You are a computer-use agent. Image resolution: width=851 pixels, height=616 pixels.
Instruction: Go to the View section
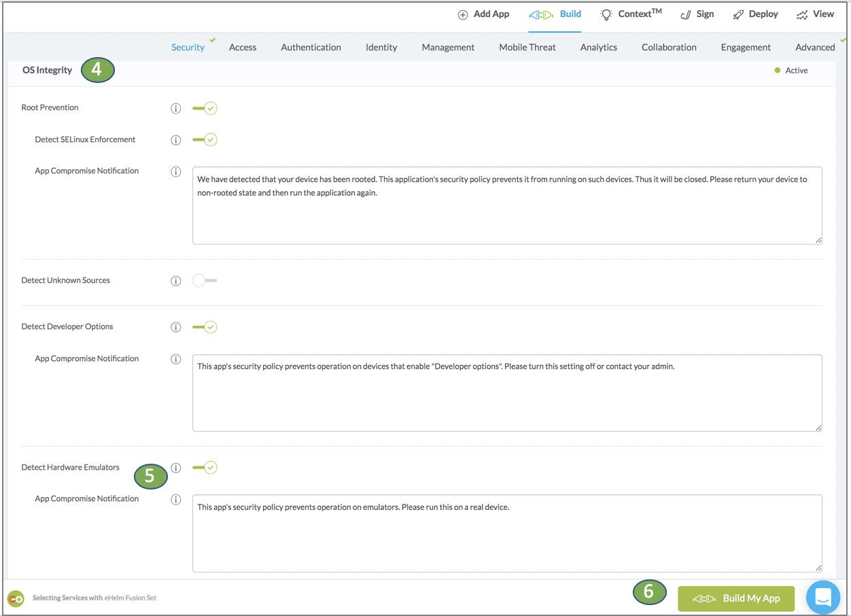(x=815, y=14)
